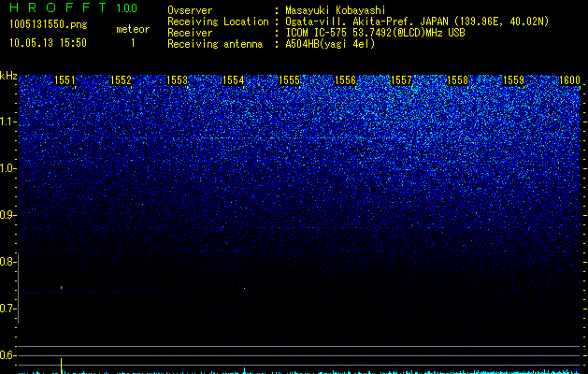
Task: Click receiver ICOM IC-575 53.7492 MHz text
Action: (376, 33)
